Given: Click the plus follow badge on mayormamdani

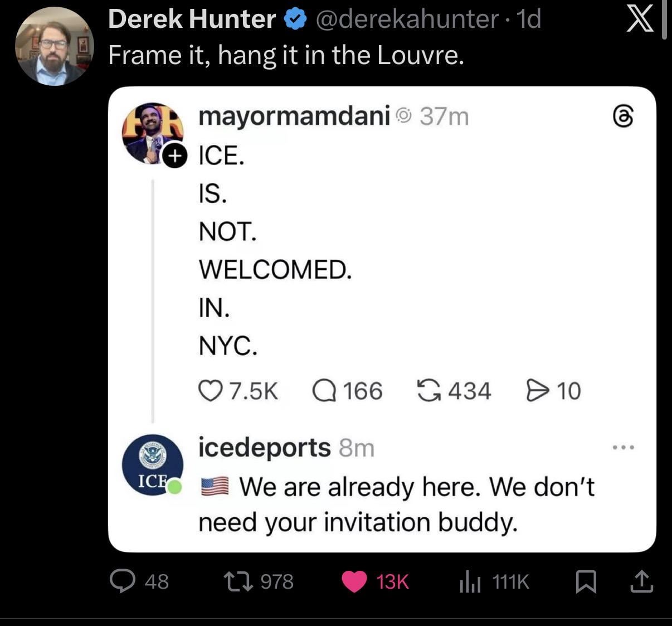Looking at the screenshot, I should 174,157.
